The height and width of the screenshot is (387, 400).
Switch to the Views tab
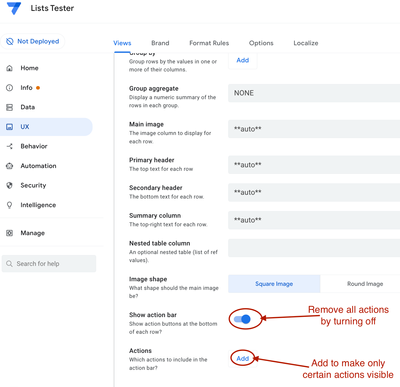click(x=122, y=43)
